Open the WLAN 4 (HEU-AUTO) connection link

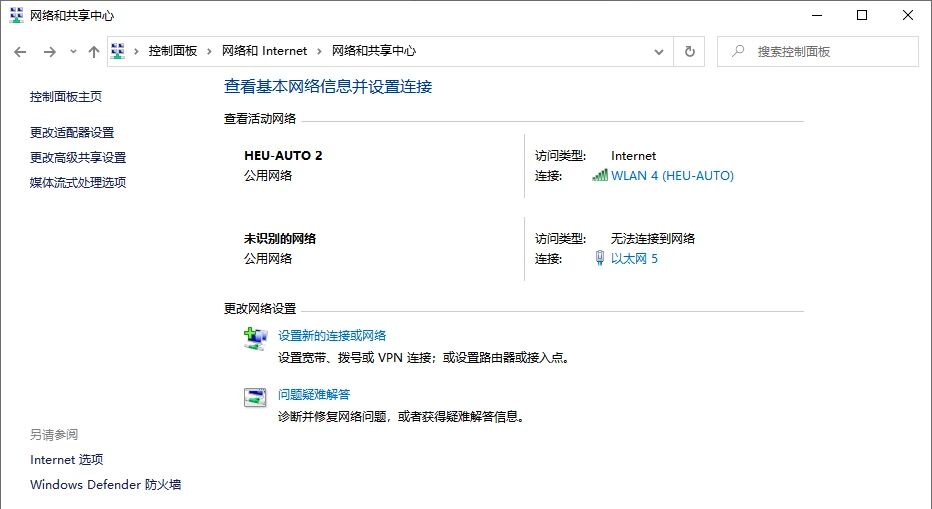tap(672, 175)
